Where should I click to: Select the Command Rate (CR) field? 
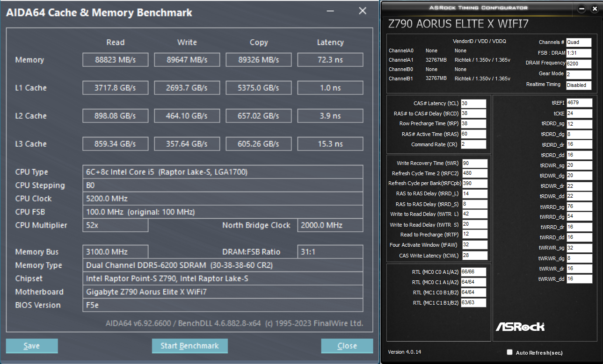(473, 144)
